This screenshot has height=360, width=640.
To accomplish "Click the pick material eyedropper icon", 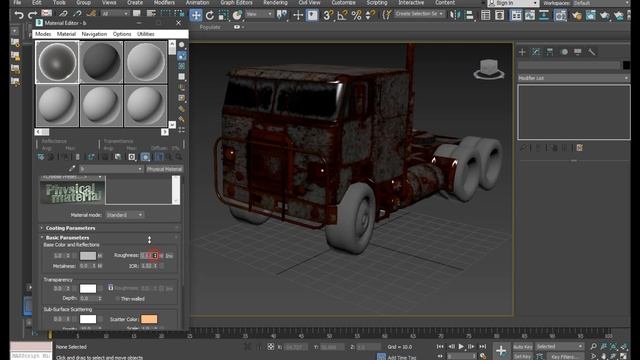I will 72,168.
